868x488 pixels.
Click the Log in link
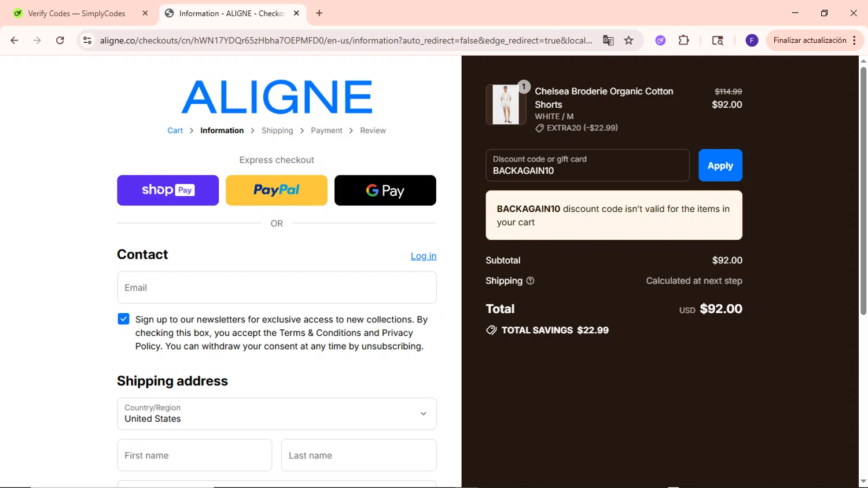point(424,256)
